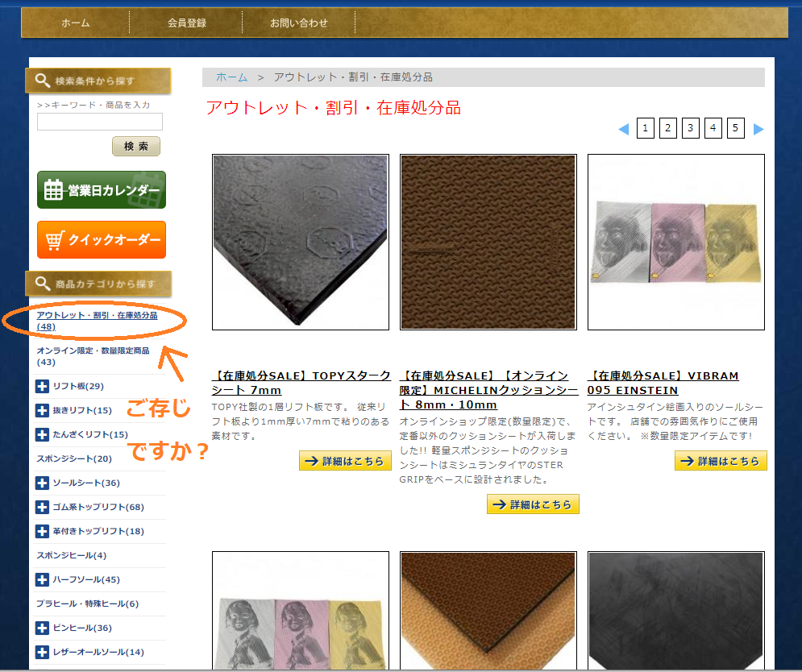
Task: Open the たんざくリフト(15) category link
Action: click(90, 434)
